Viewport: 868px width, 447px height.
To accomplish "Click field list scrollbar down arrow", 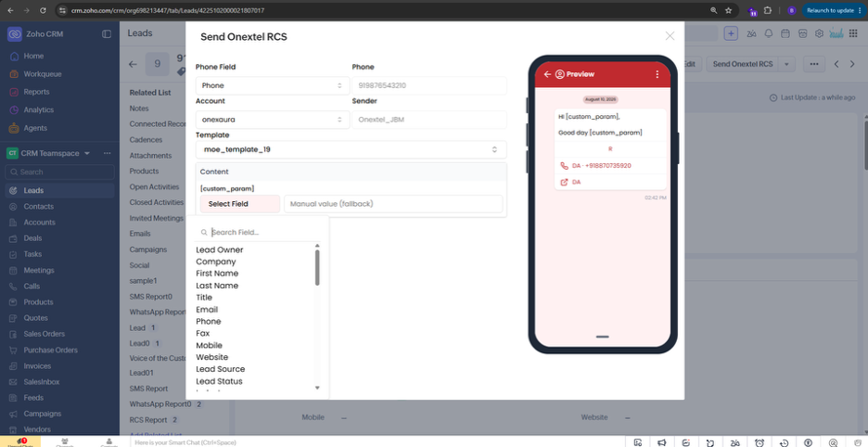I will (317, 388).
